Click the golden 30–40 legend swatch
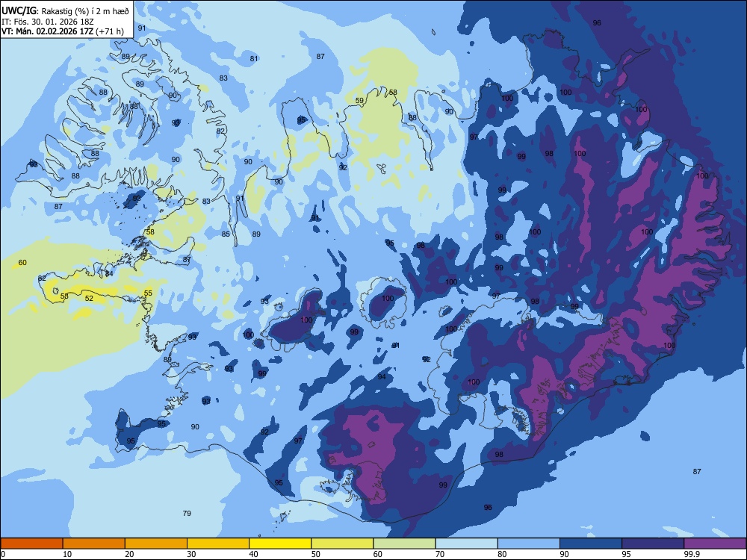Viewport: 747px width, 560px height. tap(218, 544)
